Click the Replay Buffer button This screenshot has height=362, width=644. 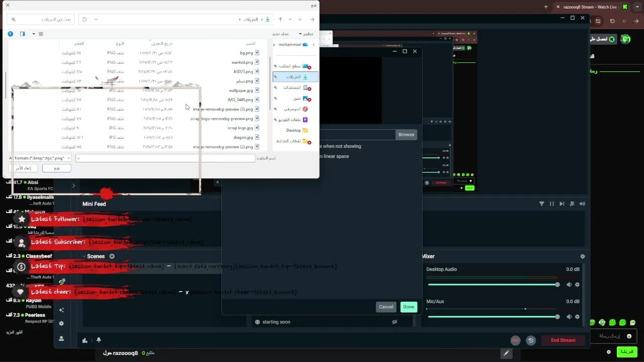point(531,340)
